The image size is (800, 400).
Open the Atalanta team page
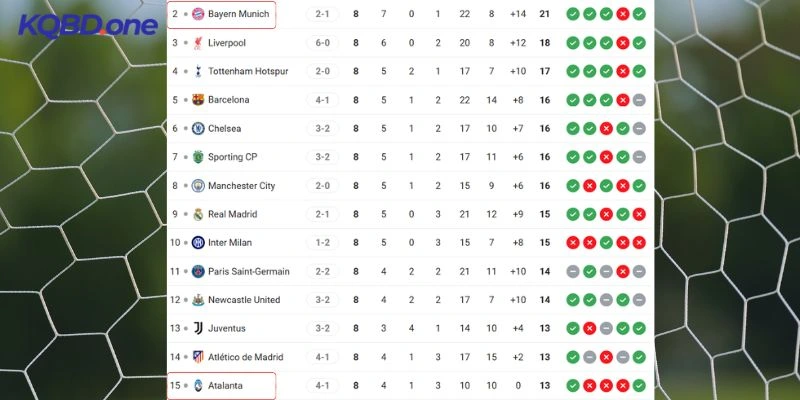coord(225,385)
